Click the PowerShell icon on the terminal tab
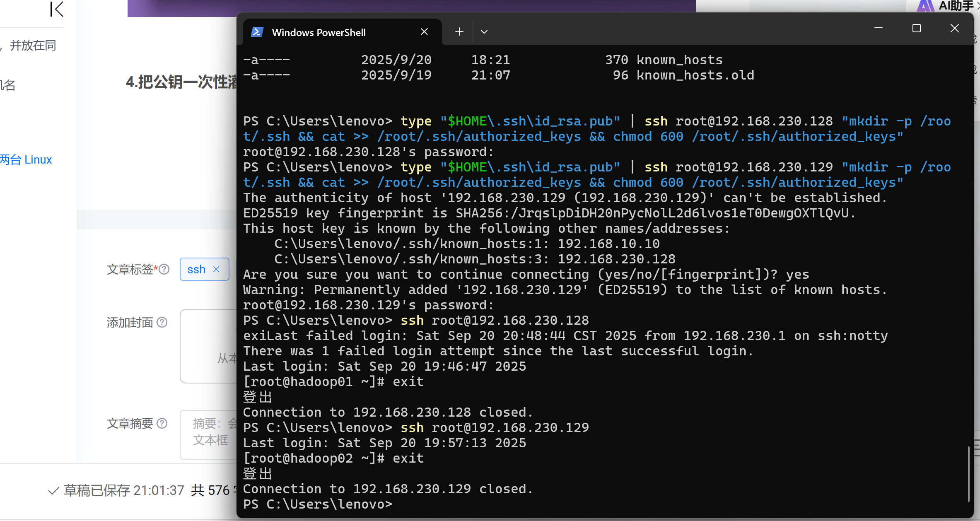 [x=257, y=31]
